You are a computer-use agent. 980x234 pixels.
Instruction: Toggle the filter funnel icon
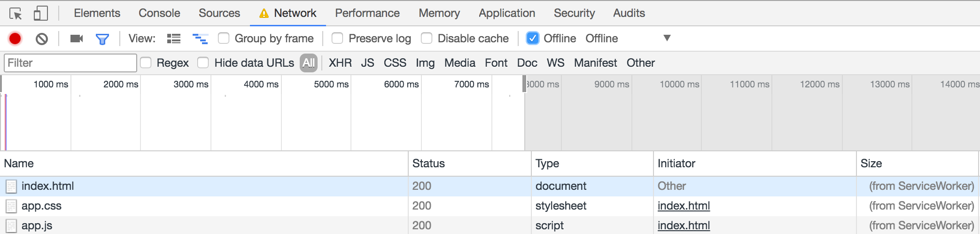[x=102, y=39]
